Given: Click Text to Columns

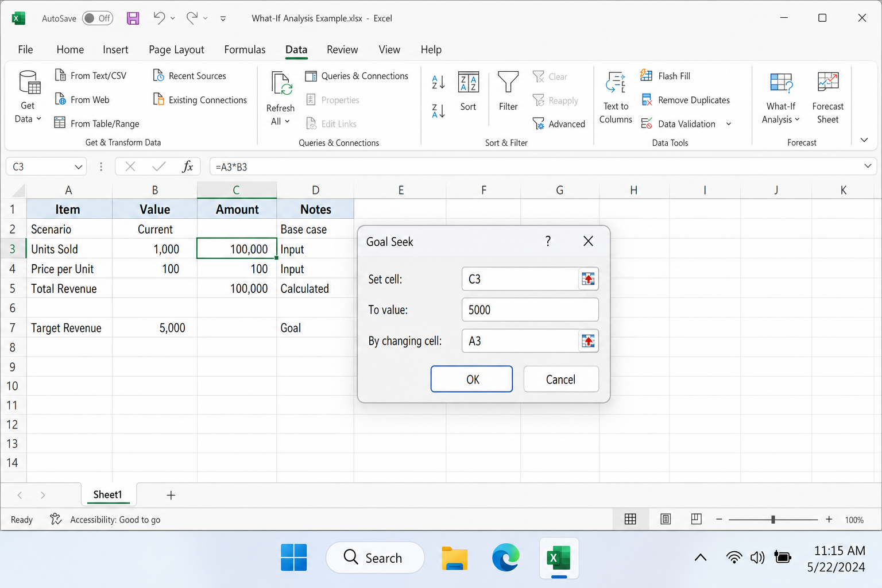Looking at the screenshot, I should [x=616, y=98].
